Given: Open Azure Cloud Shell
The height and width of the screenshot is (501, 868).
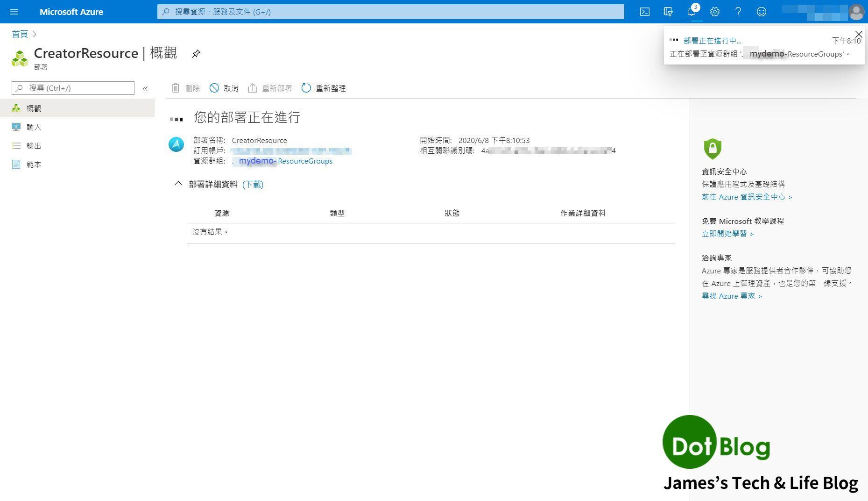Looking at the screenshot, I should [645, 12].
